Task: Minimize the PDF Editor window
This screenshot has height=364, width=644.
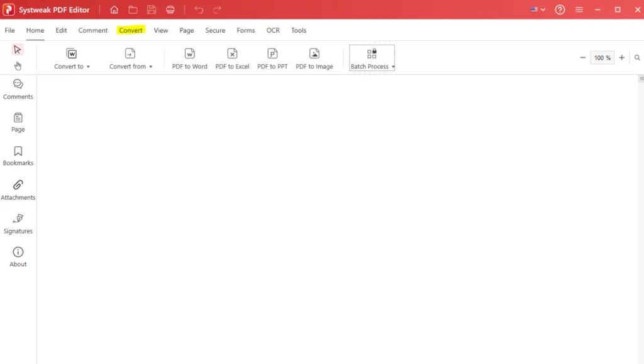Action: click(x=597, y=9)
